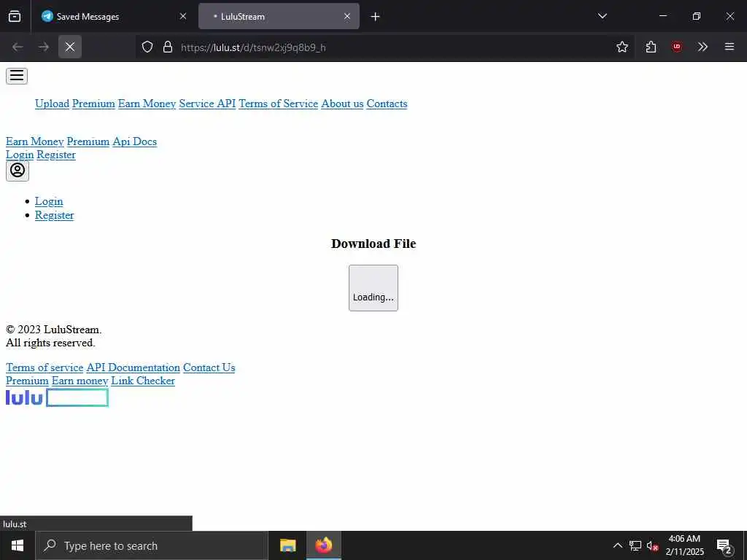This screenshot has width=747, height=560.
Task: Open File Explorer from the taskbar
Action: coord(287,545)
